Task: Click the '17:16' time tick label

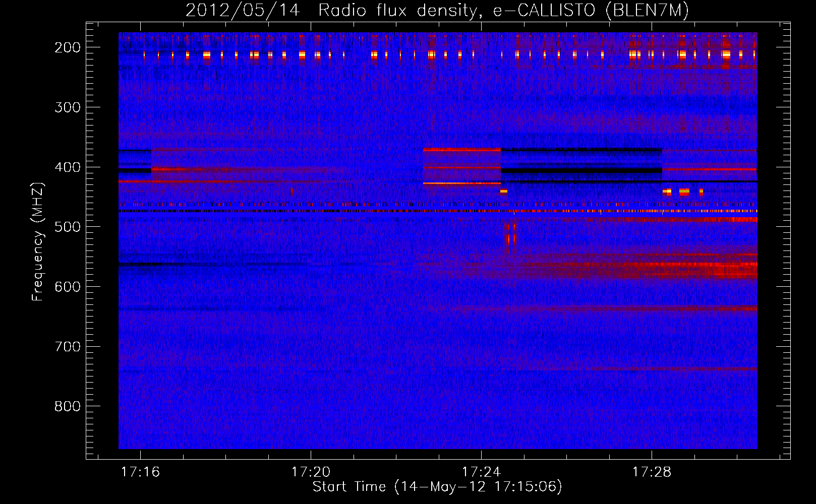Action: tap(141, 472)
